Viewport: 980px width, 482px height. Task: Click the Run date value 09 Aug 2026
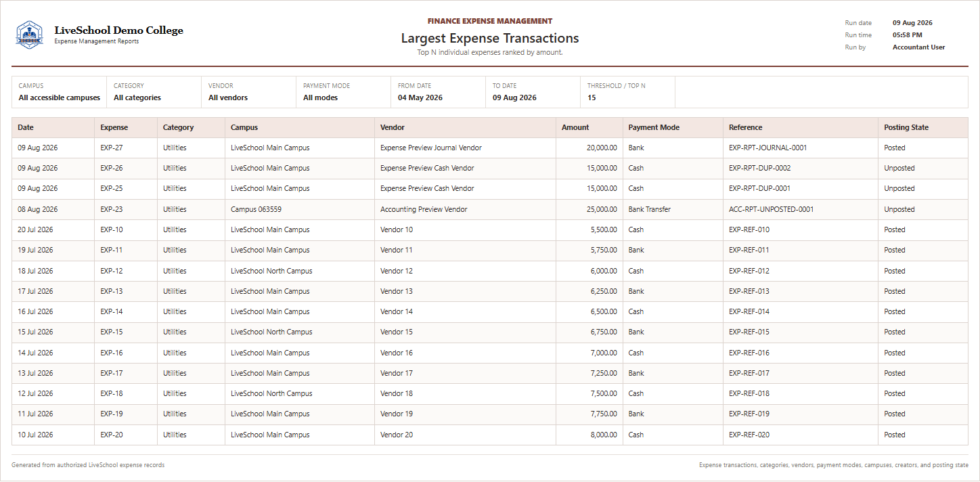pyautogui.click(x=912, y=23)
